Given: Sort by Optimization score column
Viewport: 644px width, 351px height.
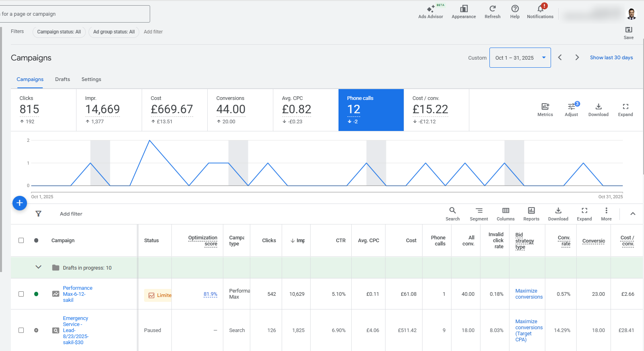Looking at the screenshot, I should tap(202, 241).
